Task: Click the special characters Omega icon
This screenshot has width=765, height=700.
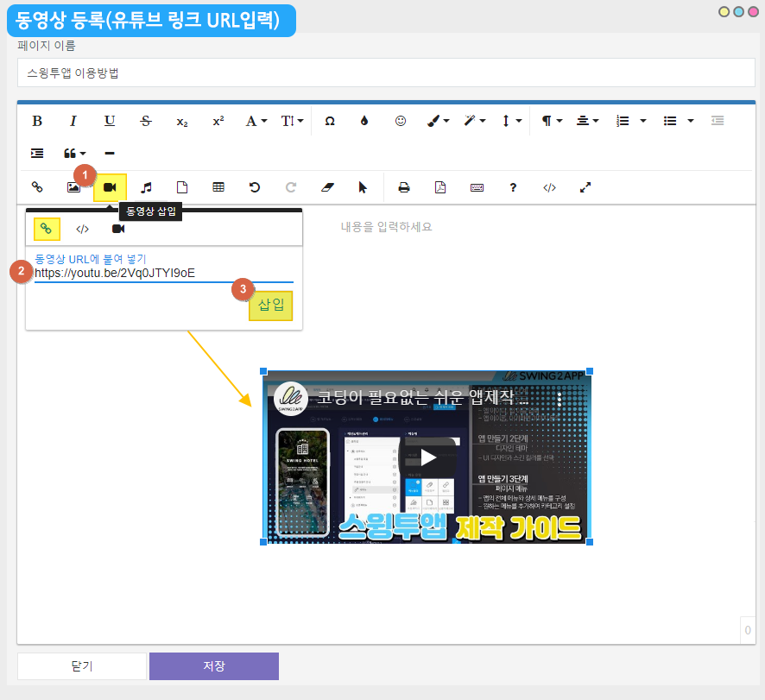Action: click(330, 121)
